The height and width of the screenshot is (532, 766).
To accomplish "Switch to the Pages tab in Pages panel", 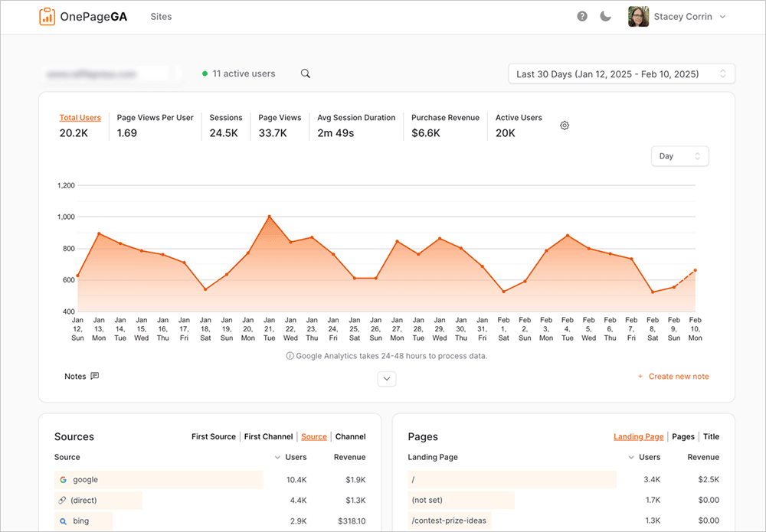I will (x=683, y=436).
